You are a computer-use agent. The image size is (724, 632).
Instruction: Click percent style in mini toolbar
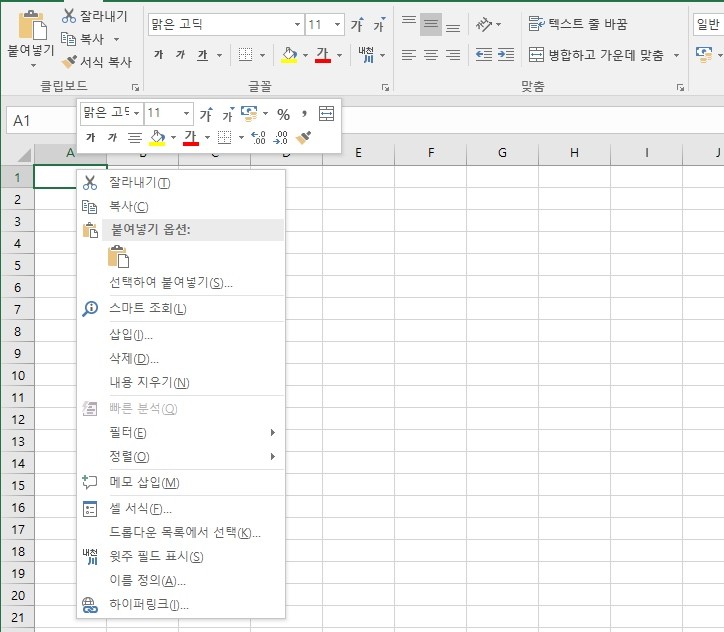click(283, 114)
